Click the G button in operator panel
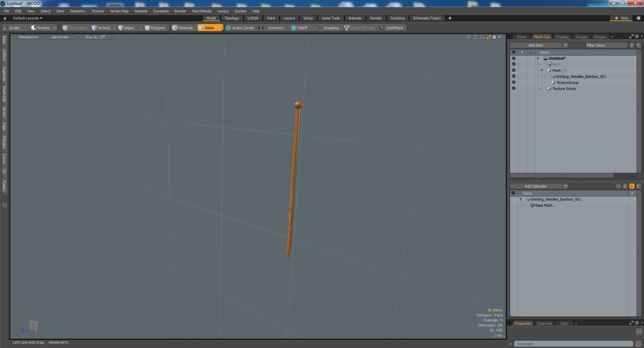The height and width of the screenshot is (348, 644). [625, 186]
